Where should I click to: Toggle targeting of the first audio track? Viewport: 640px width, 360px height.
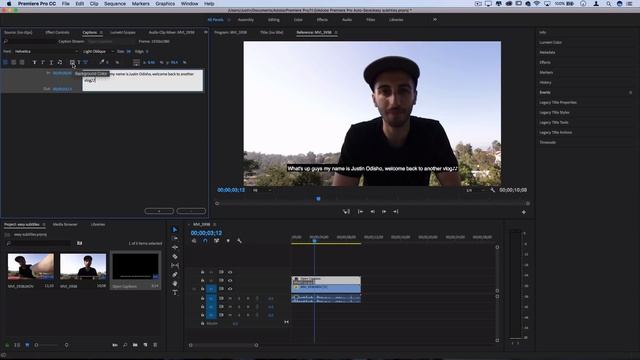pyautogui.click(x=211, y=298)
